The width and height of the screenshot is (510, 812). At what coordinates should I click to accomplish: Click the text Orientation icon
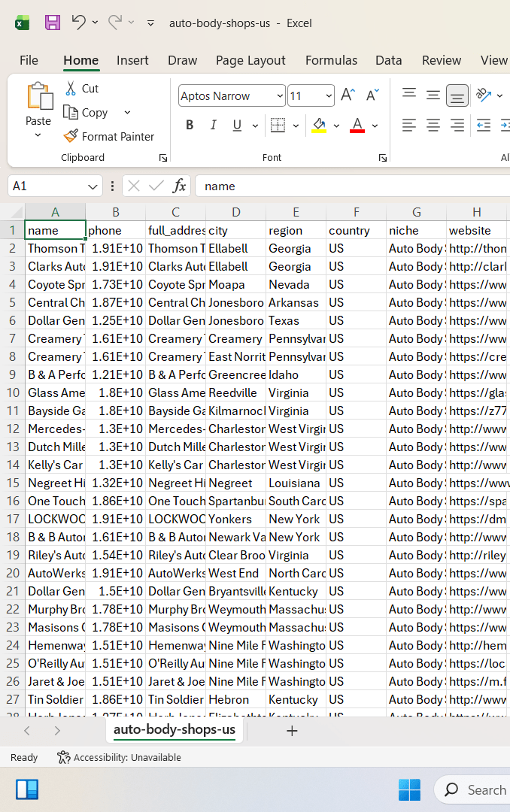click(484, 95)
